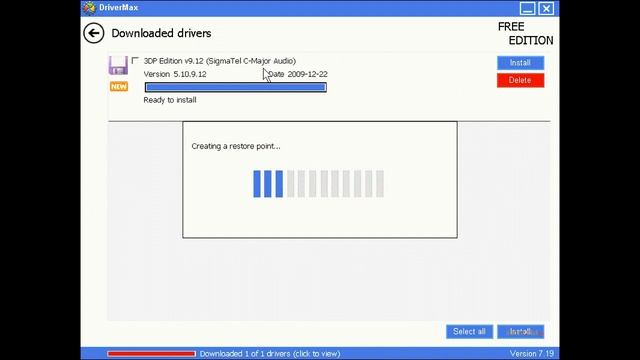This screenshot has width=640, height=360.
Task: Close the DriverMax window
Action: pyautogui.click(x=546, y=8)
